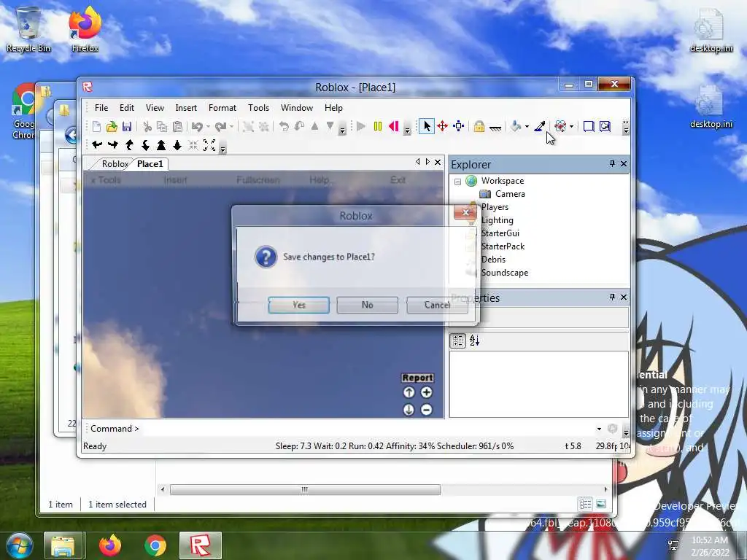Click the Paste clipboard icon

(x=177, y=126)
